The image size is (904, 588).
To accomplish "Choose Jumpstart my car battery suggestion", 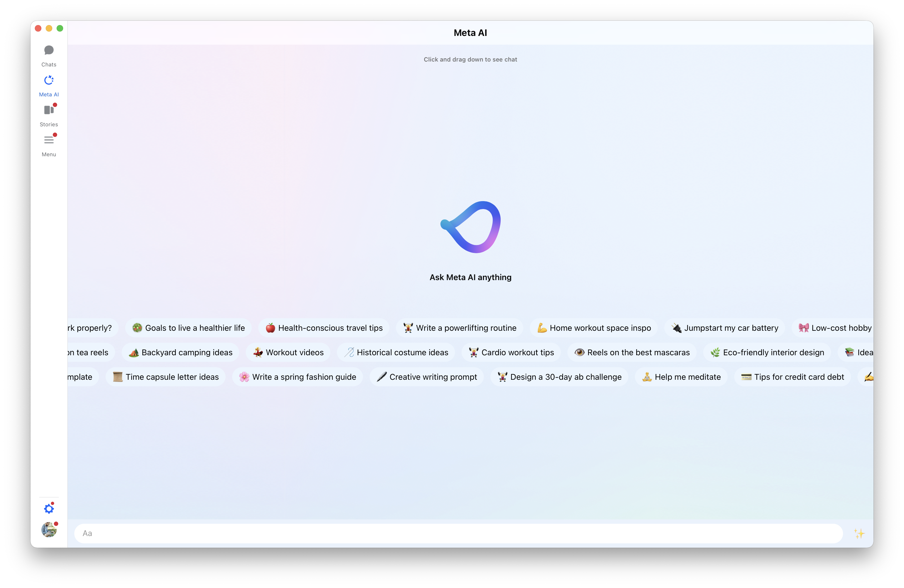I will 725,328.
